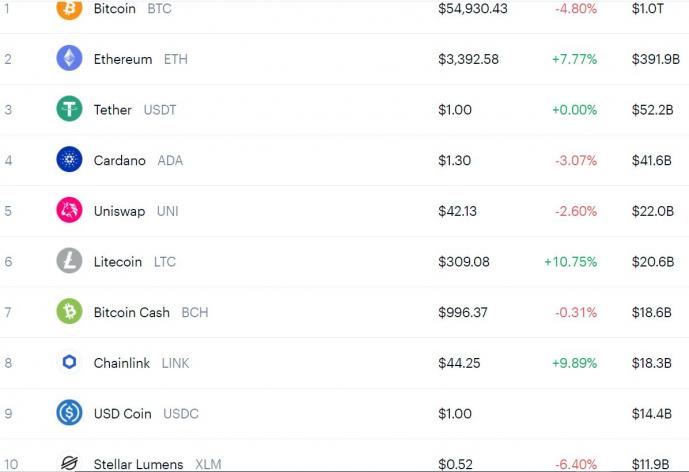Image resolution: width=689 pixels, height=472 pixels.
Task: Click the Stellar Lumens logo icon
Action: coord(69,462)
